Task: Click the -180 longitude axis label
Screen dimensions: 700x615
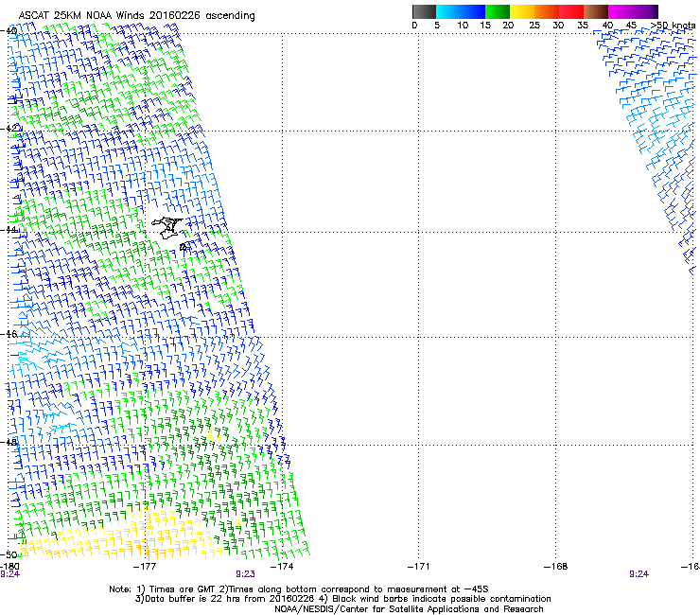Action: click(9, 567)
